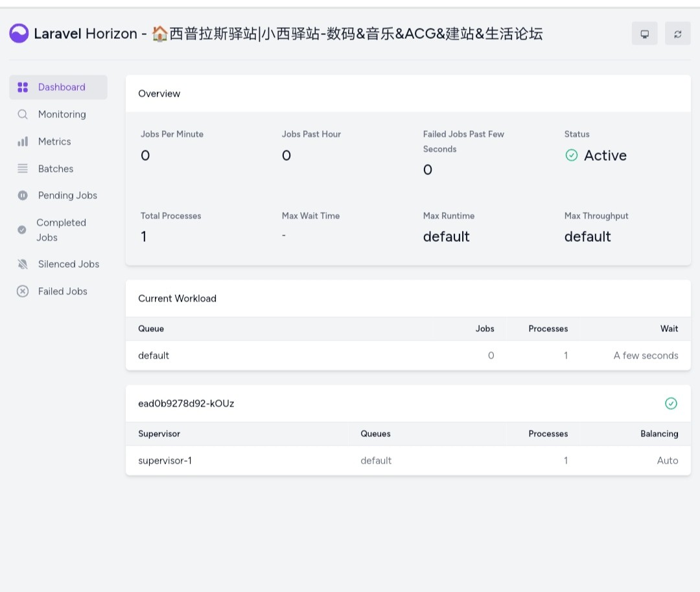Click green check icon beside ead0b9278d92-kOUz

[x=671, y=403]
